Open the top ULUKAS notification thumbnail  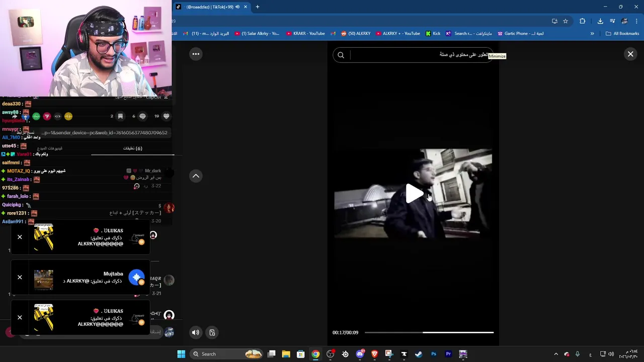43,237
